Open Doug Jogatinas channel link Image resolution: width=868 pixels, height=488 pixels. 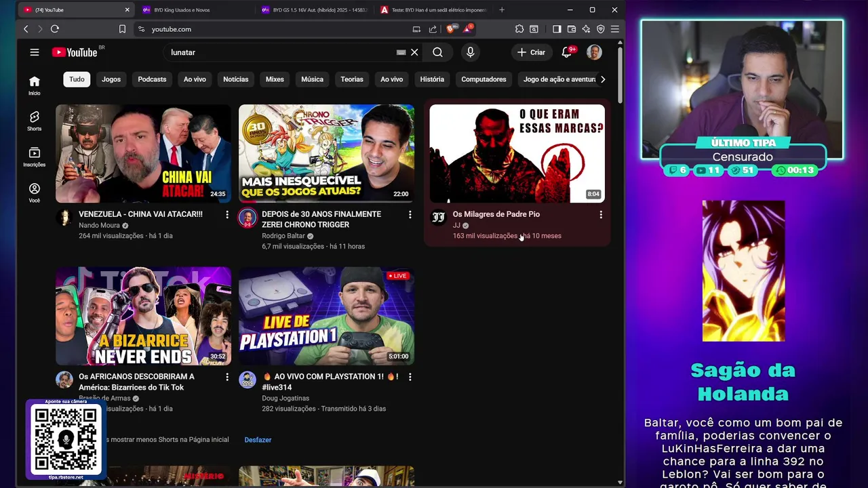[285, 399]
